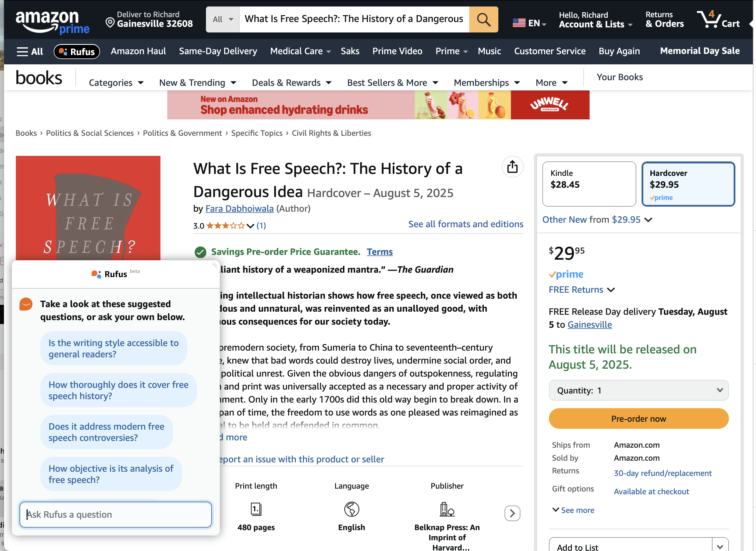Click the Ask Rufus a question field
Screen dimensions: 756x551
116,514
